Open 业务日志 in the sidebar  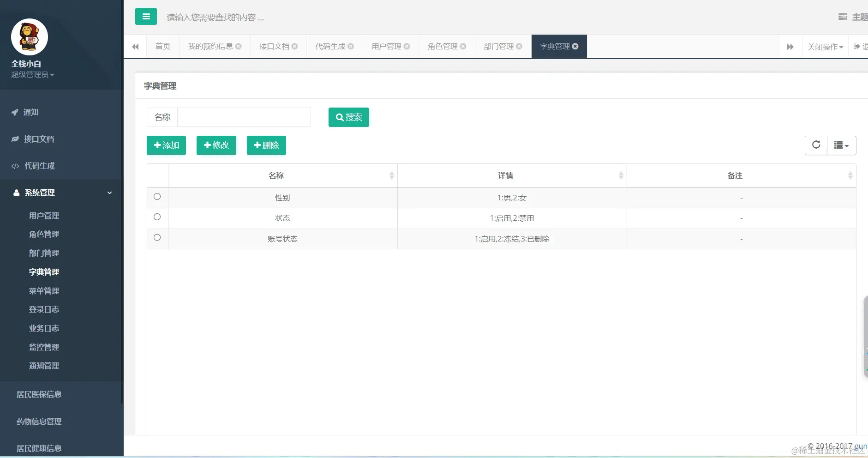pos(44,328)
